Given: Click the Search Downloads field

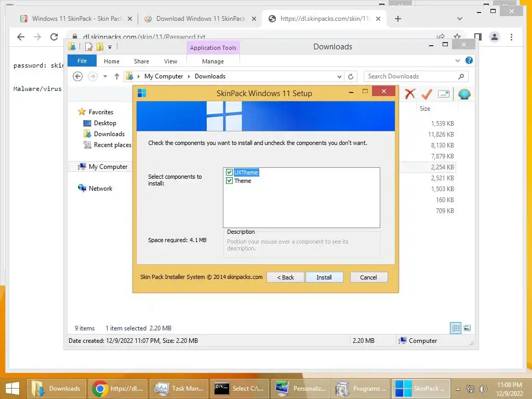Looking at the screenshot, I should [x=416, y=76].
